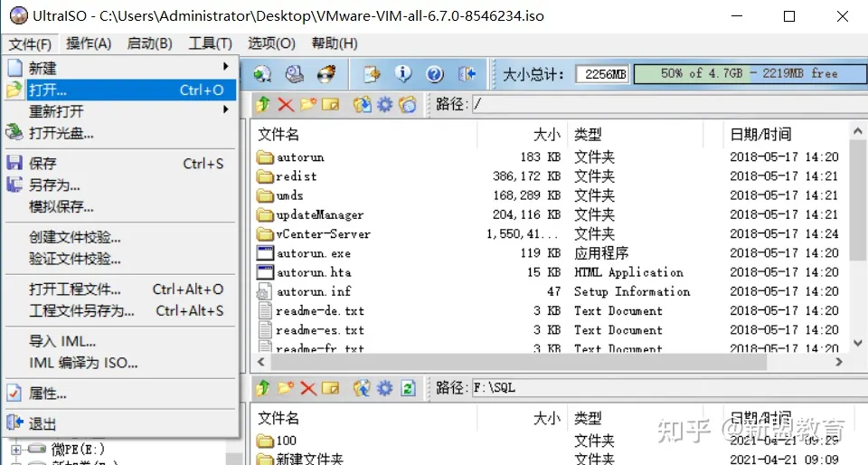The width and height of the screenshot is (868, 465).
Task: Expand the 重新打开 submenu
Action: point(225,111)
